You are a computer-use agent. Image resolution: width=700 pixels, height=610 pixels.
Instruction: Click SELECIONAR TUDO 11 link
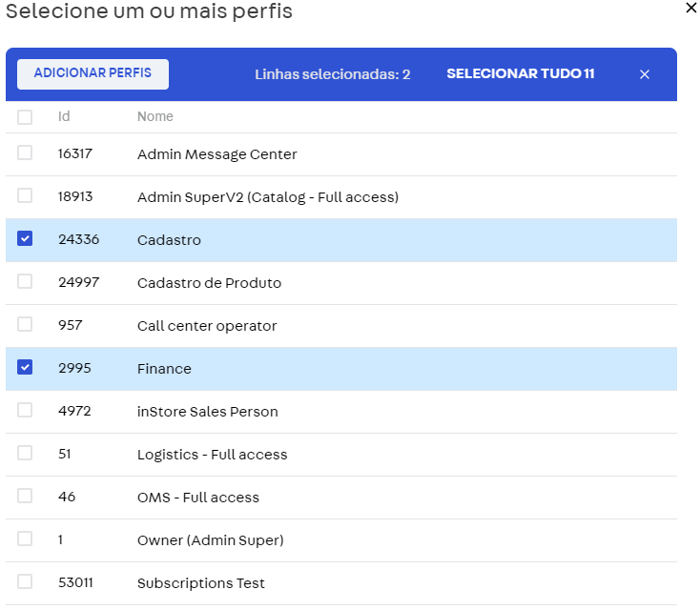point(520,73)
